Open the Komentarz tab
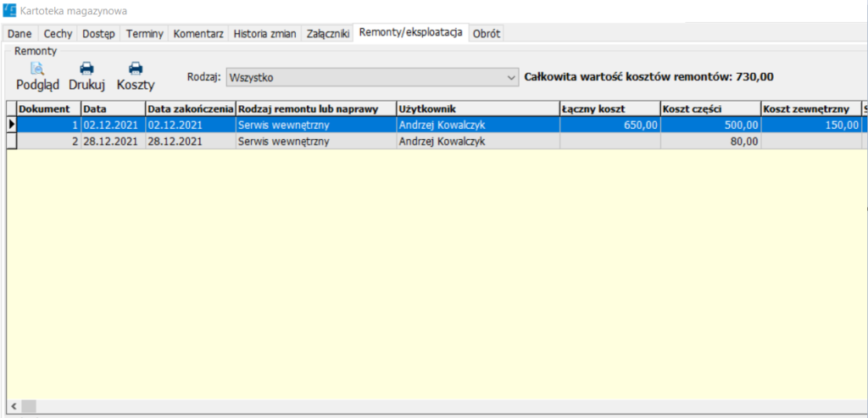Screen dimensions: 868x418 198,34
